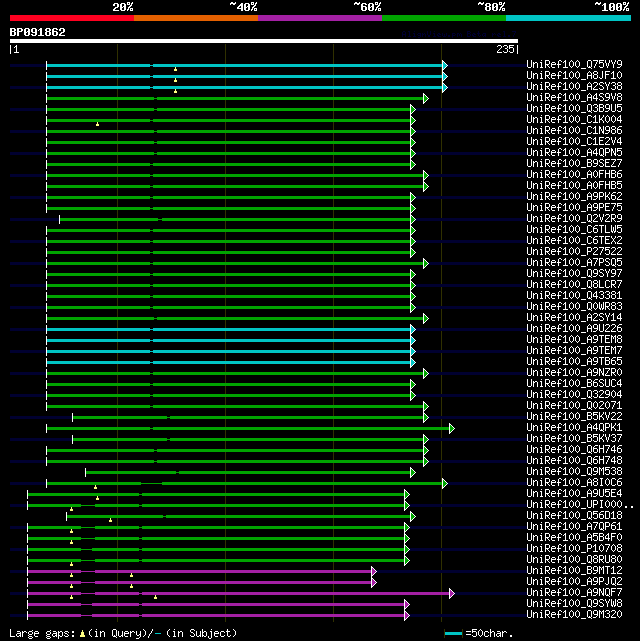Image resolution: width=640 pixels, height=641 pixels.
Task: Select the UniRef100_Q9SY97 label
Action: 574,273
